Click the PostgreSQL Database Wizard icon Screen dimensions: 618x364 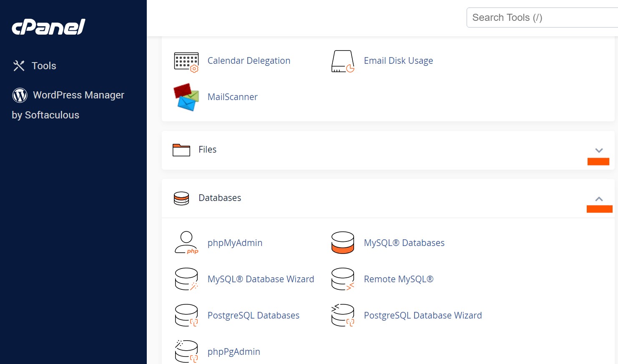[343, 315]
